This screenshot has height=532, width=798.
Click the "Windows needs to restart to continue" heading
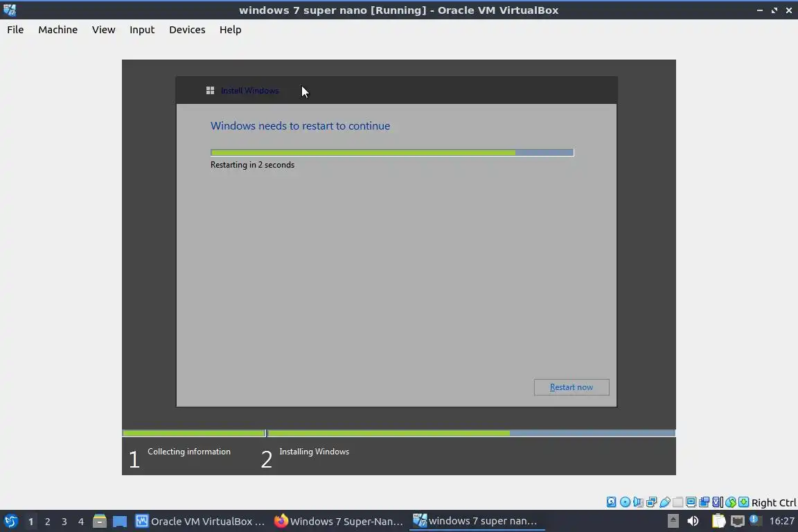300,126
